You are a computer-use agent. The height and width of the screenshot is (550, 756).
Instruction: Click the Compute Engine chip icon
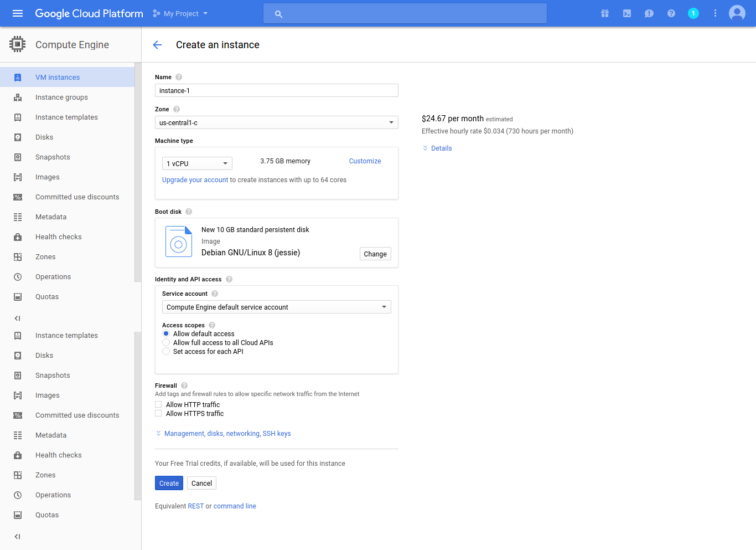coord(18,44)
